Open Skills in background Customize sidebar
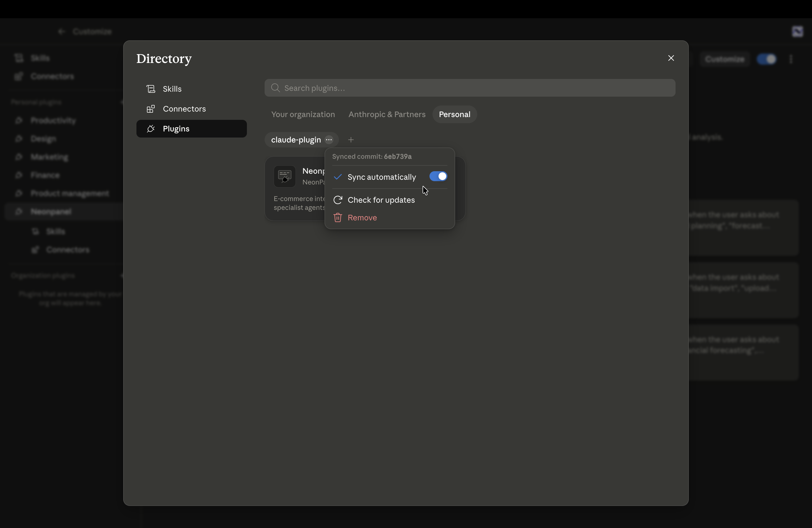812x528 pixels. coord(40,58)
